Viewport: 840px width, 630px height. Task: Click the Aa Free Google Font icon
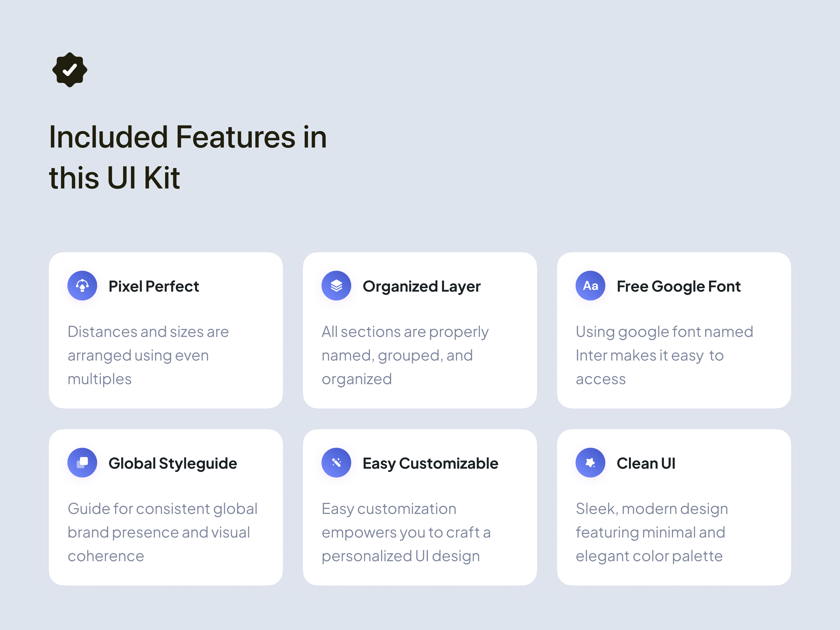point(591,286)
